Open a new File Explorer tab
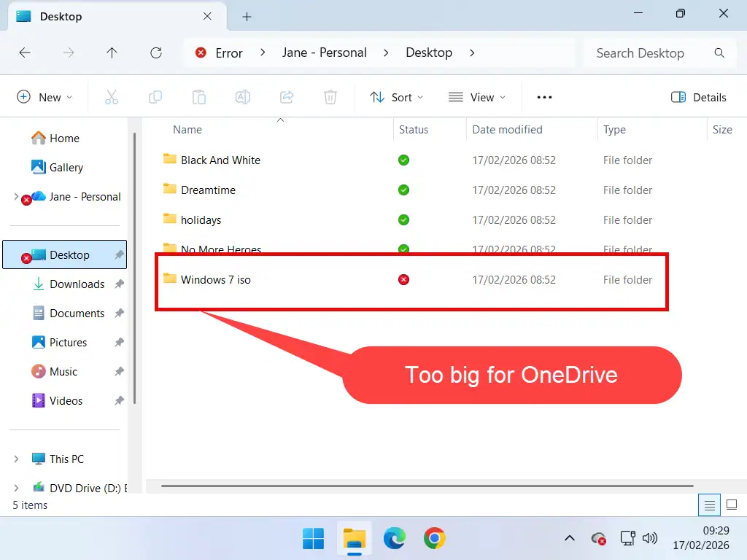 247,15
